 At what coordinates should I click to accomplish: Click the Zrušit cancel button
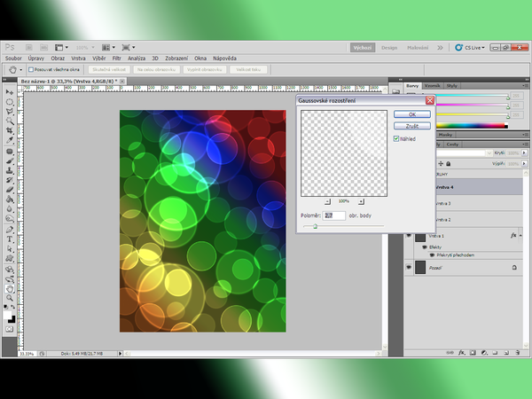[411, 126]
